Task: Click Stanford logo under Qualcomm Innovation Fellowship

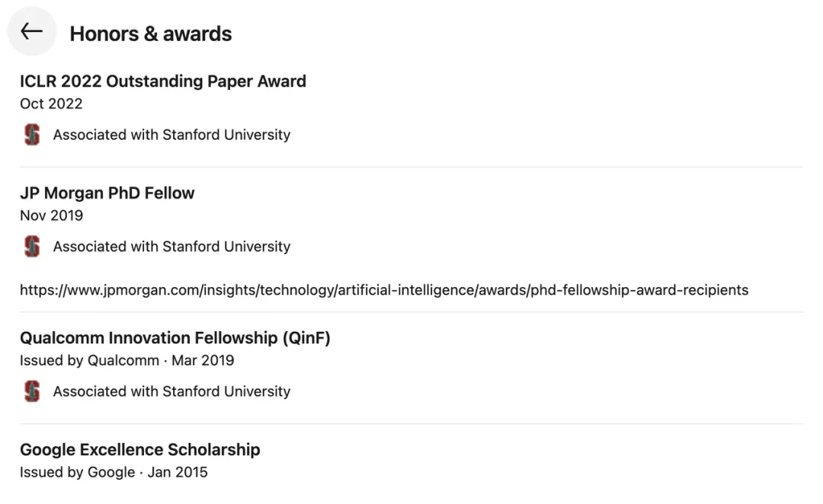Action: point(32,391)
